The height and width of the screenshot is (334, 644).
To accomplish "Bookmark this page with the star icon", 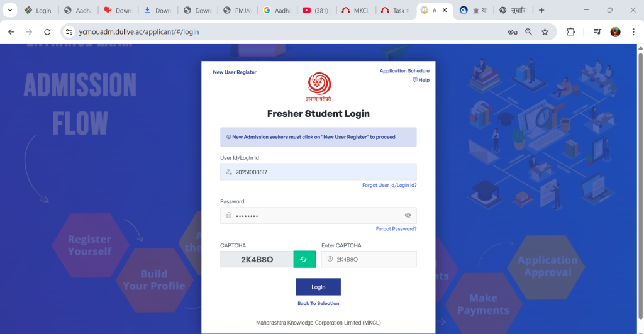I will (545, 31).
